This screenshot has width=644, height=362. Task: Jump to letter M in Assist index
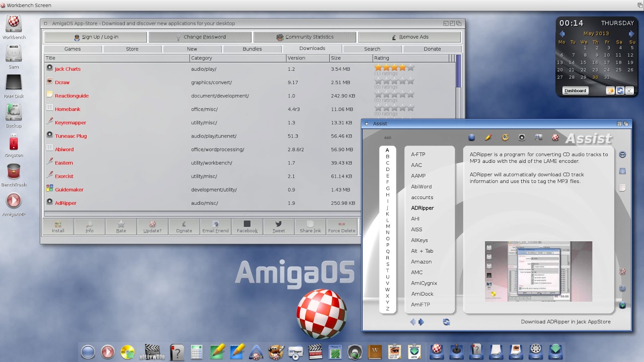(x=388, y=226)
